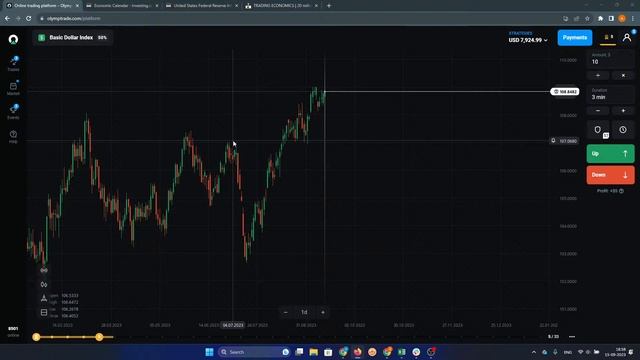This screenshot has width=640, height=360.
Task: Open the three-dots menu at bottom right
Action: (572, 337)
